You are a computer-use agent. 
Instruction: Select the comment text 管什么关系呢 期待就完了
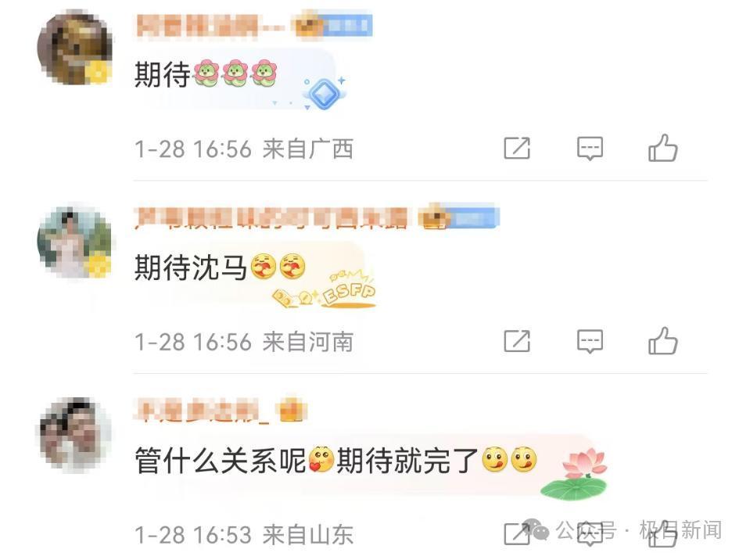coord(336,461)
